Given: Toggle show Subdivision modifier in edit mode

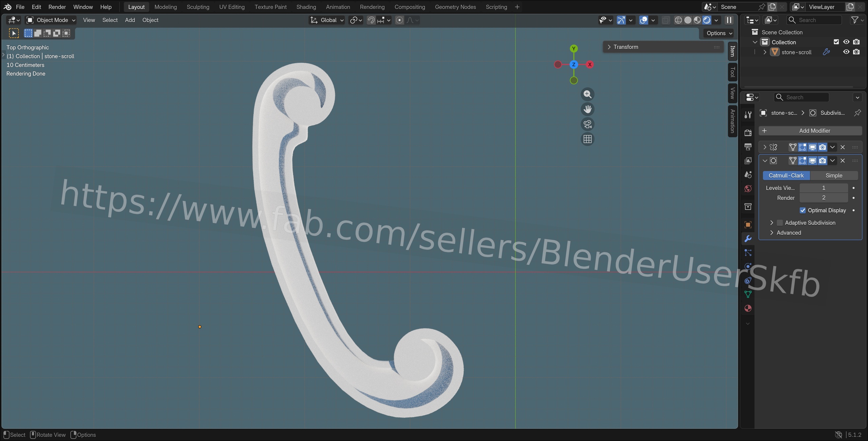Looking at the screenshot, I should (x=802, y=161).
